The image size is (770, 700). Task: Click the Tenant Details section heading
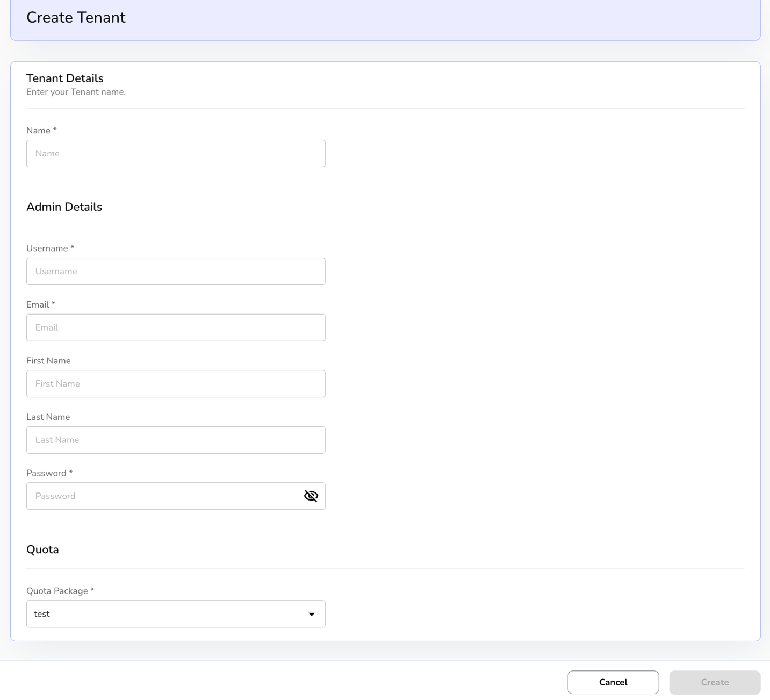[64, 78]
